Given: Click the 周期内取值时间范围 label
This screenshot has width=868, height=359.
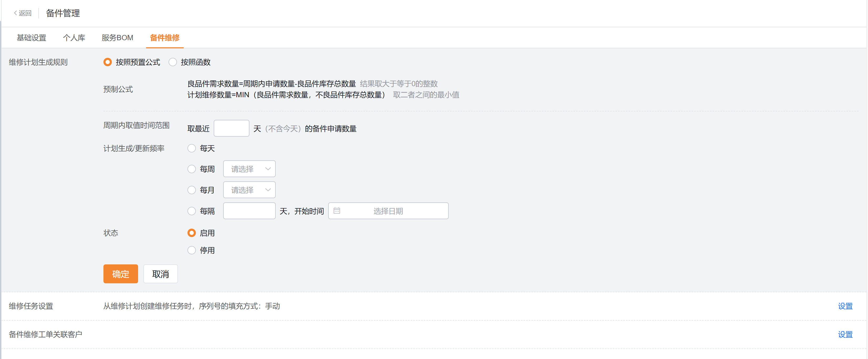Looking at the screenshot, I should tap(136, 126).
